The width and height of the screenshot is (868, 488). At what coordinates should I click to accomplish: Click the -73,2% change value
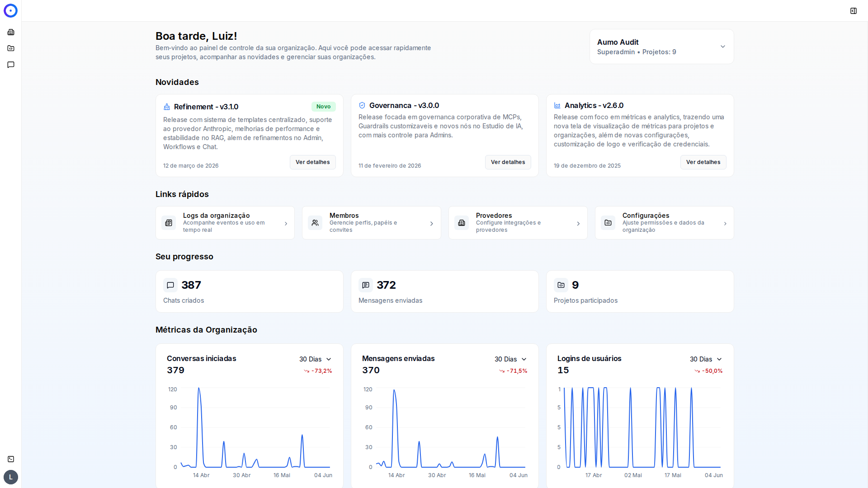[322, 371]
